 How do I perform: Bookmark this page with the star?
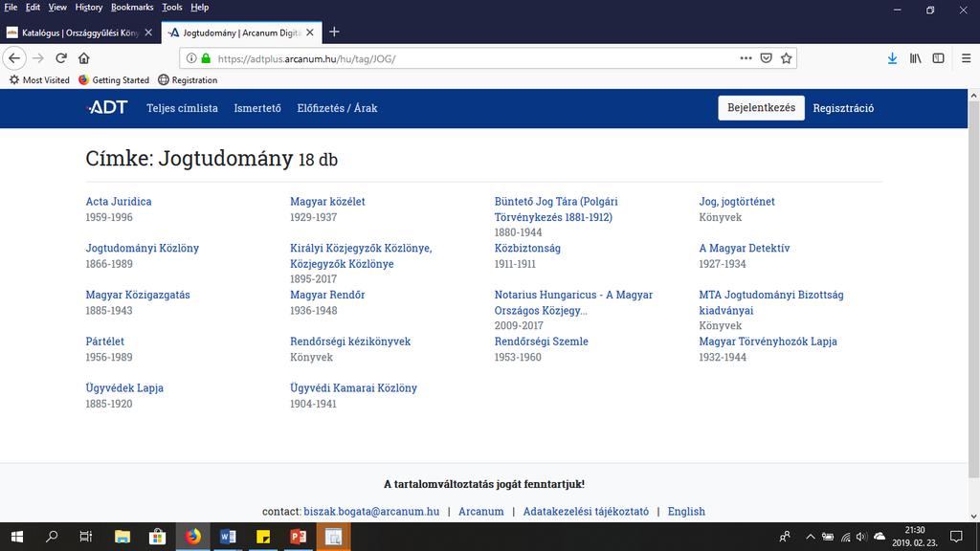[787, 58]
